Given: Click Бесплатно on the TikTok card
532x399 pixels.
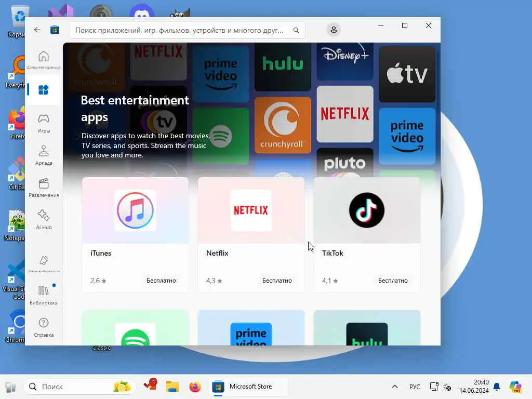Looking at the screenshot, I should (x=393, y=281).
